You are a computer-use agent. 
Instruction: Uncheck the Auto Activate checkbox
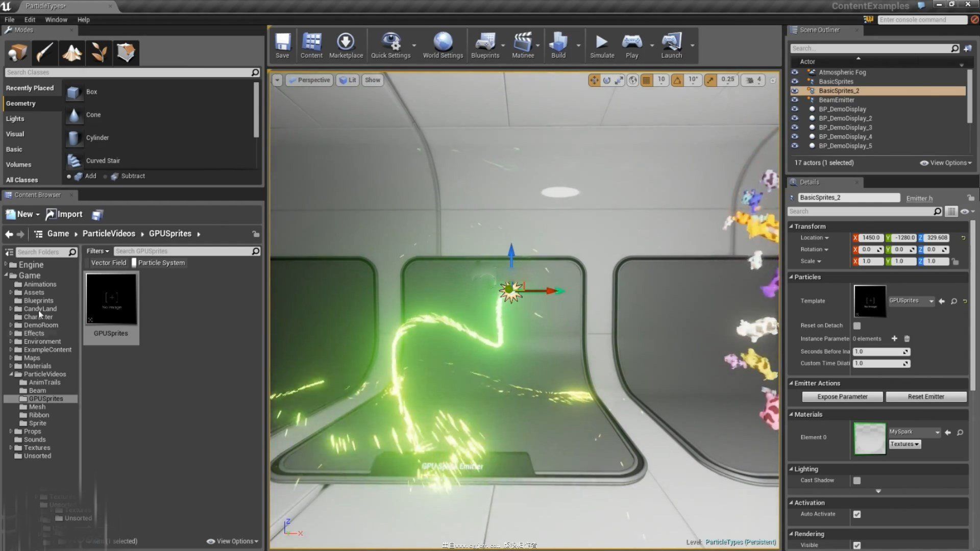click(857, 514)
